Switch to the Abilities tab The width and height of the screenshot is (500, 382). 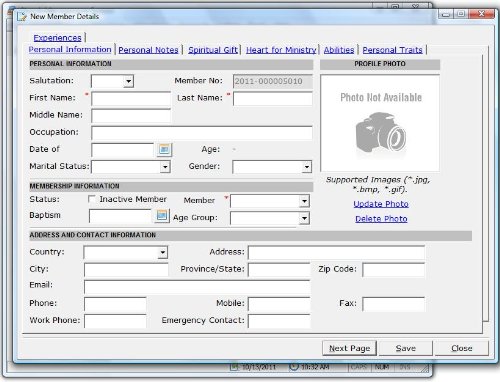point(339,50)
